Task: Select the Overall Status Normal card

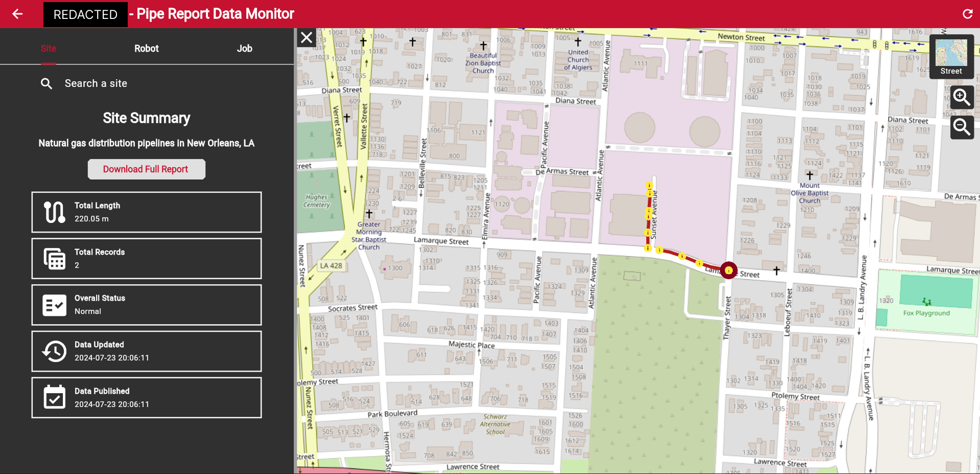Action: coord(147,305)
